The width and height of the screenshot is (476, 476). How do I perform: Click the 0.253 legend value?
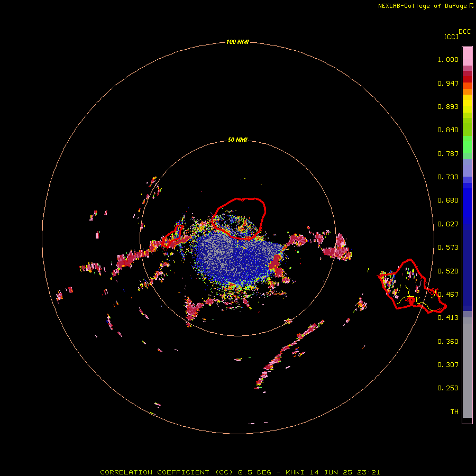[448, 388]
